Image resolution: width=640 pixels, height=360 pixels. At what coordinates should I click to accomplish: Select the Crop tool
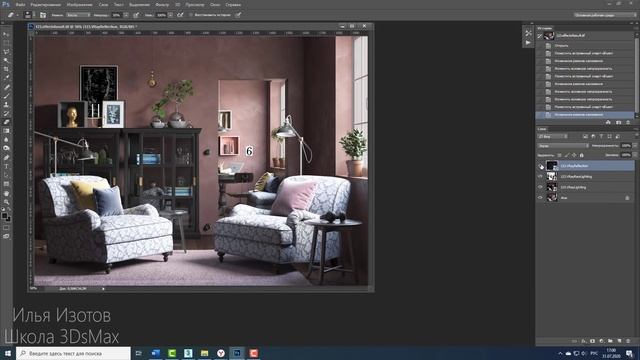(x=6, y=69)
